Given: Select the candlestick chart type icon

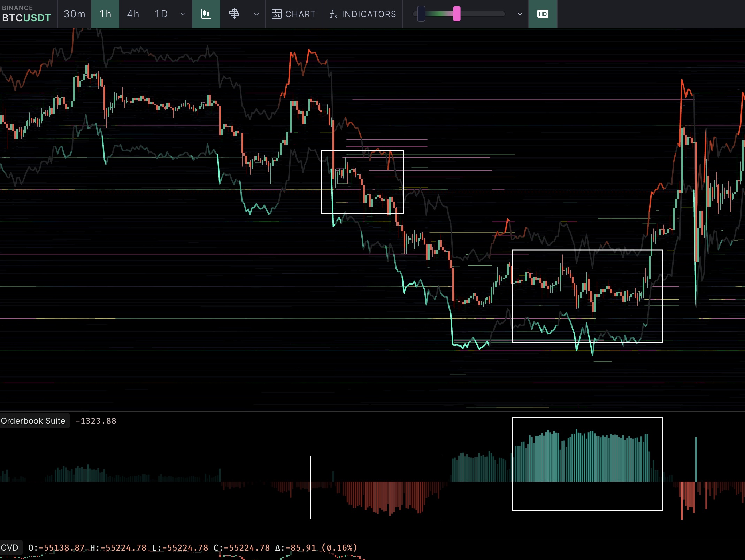Looking at the screenshot, I should [206, 14].
